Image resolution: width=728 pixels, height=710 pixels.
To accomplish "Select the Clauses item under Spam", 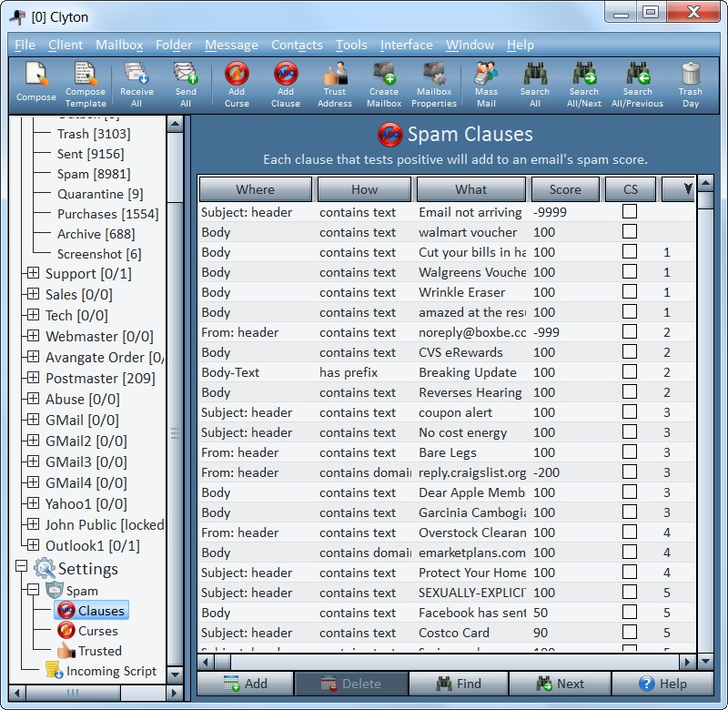I will point(92,611).
